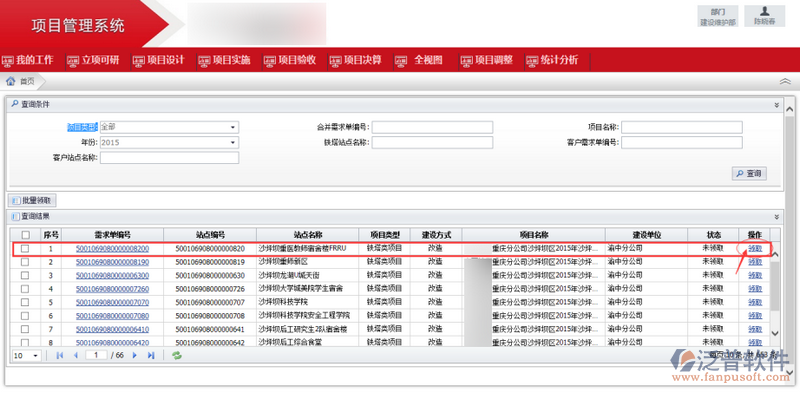Tick the checkbox for row 1

click(x=25, y=249)
